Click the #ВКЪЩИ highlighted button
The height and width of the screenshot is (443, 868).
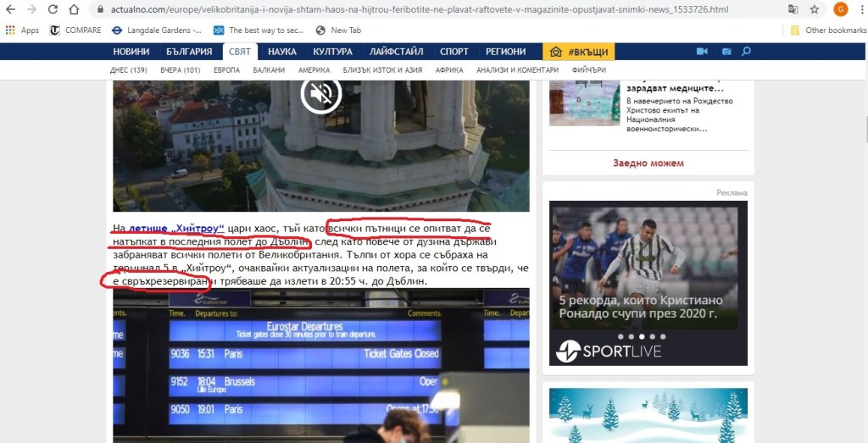[579, 52]
